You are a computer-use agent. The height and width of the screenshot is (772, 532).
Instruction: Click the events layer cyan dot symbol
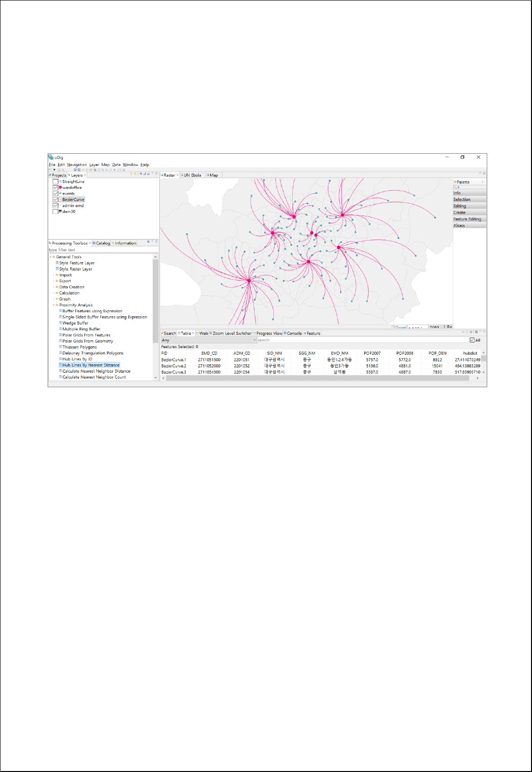point(60,194)
